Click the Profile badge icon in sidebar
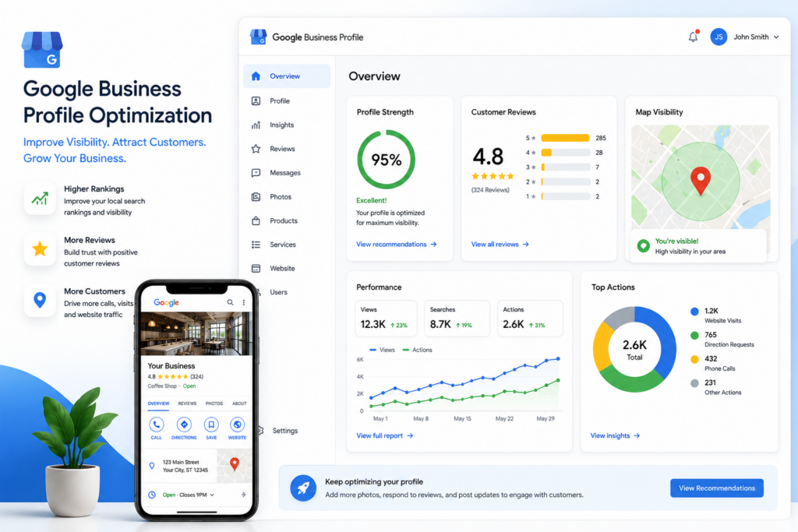Viewport: 798px width, 532px height. tap(256, 100)
